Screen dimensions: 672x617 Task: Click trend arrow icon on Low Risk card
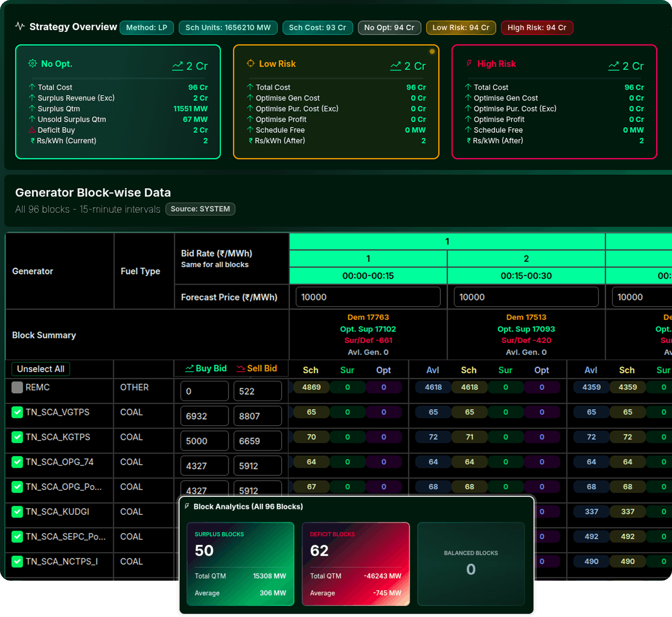click(396, 66)
